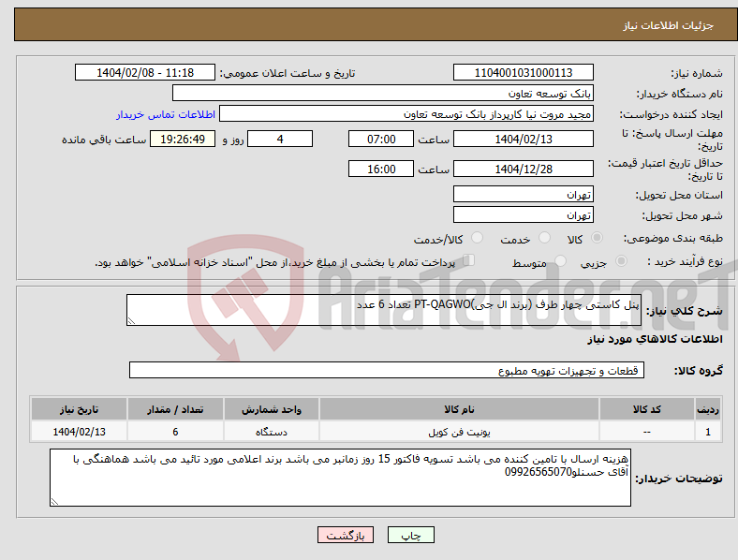
Task: Click the گروه کالا field قطعات و تجهیزات تهویه مطبوع
Action: pyautogui.click(x=387, y=370)
